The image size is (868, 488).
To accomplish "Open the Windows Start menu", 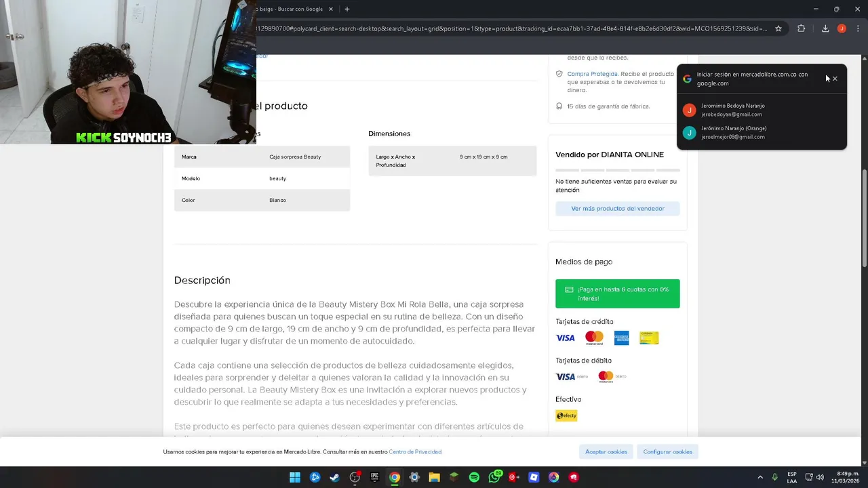I will [295, 477].
